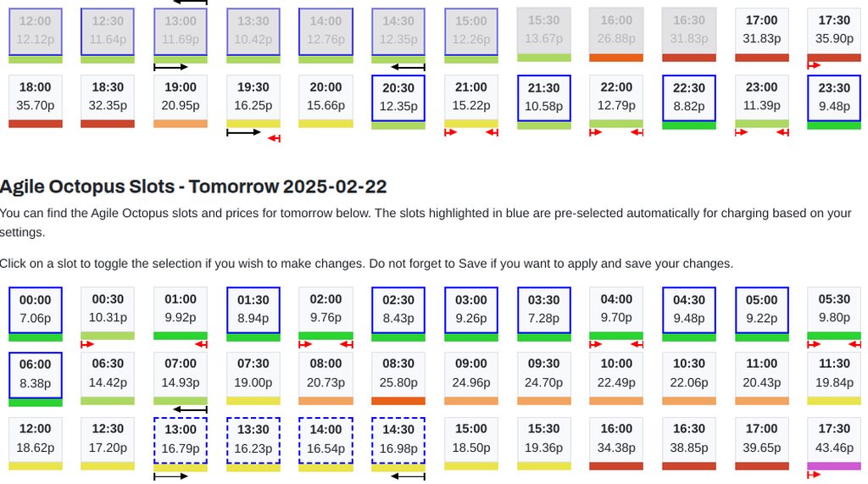
Task: Deselect the dashed 13:30 slot at 16.23p
Action: [x=253, y=439]
